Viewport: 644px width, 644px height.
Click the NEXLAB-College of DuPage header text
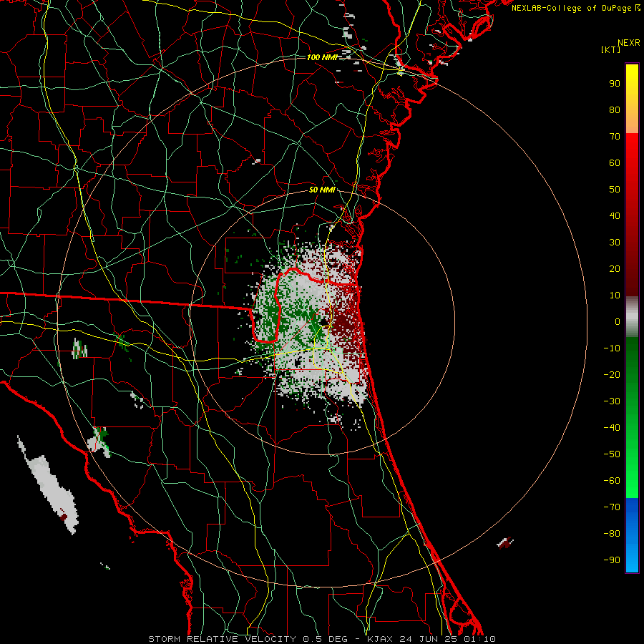[x=575, y=8]
